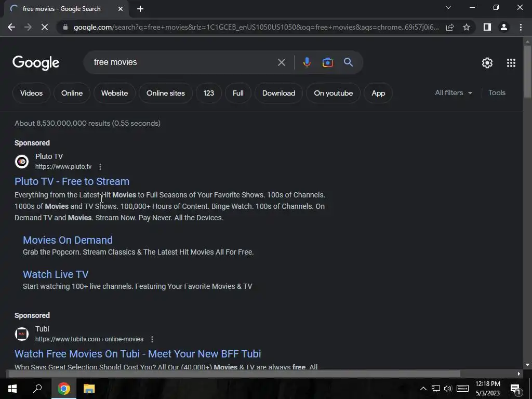Screen dimensions: 532x399
Task: Open File Explorer from the taskbar
Action: pyautogui.click(x=89, y=389)
